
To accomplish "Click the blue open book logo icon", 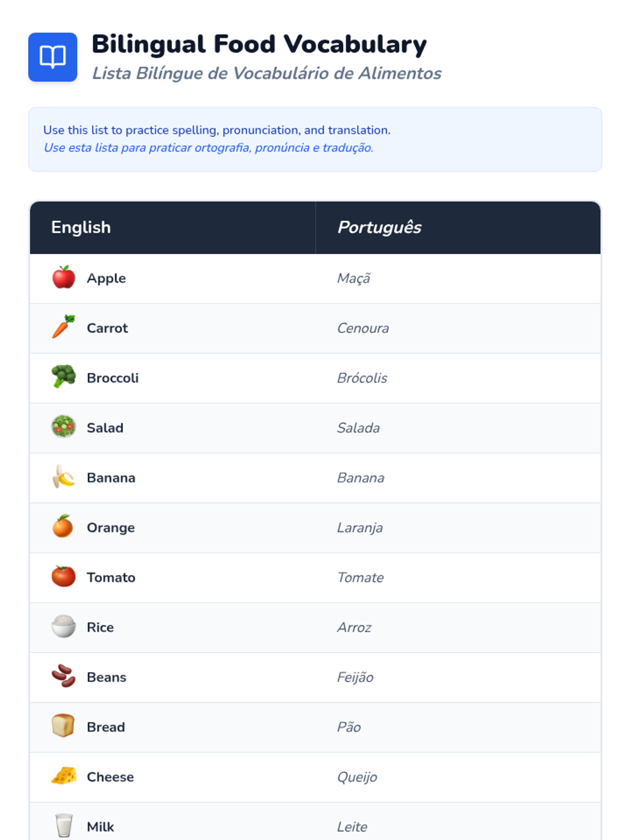I will (52, 57).
